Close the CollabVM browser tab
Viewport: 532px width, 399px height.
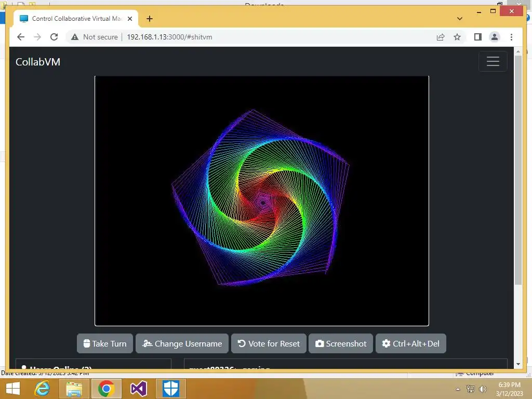coord(129,19)
